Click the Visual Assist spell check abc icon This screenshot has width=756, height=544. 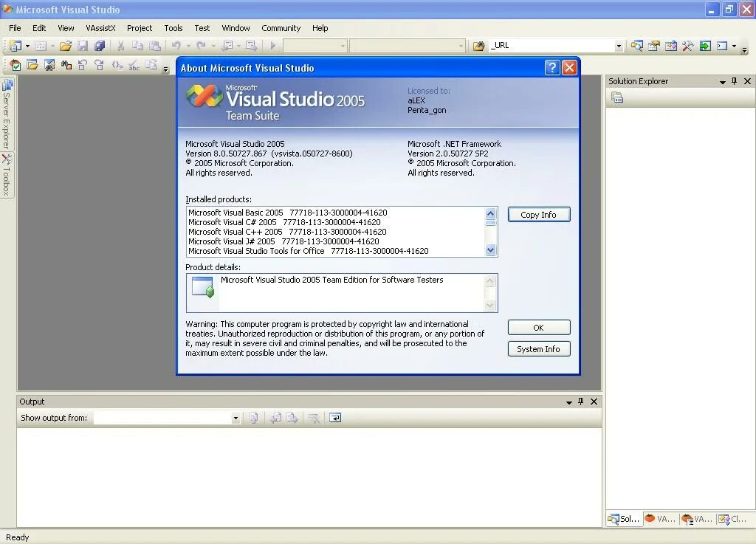coord(134,65)
